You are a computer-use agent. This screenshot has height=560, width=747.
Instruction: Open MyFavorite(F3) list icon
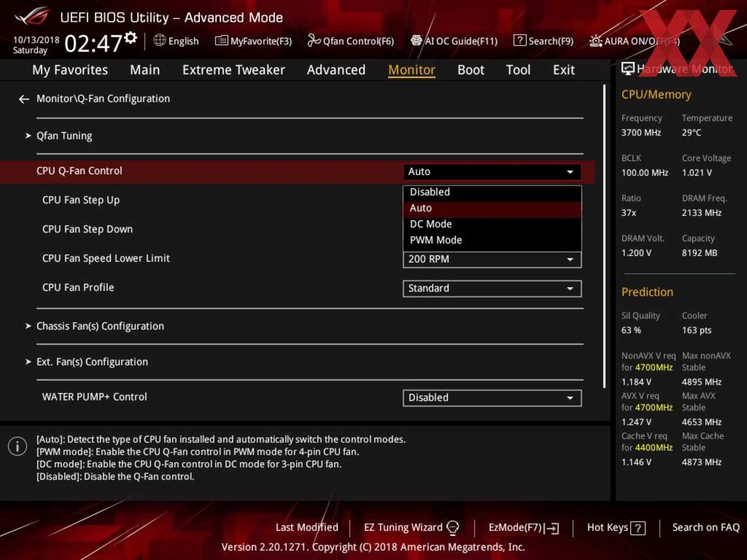221,41
